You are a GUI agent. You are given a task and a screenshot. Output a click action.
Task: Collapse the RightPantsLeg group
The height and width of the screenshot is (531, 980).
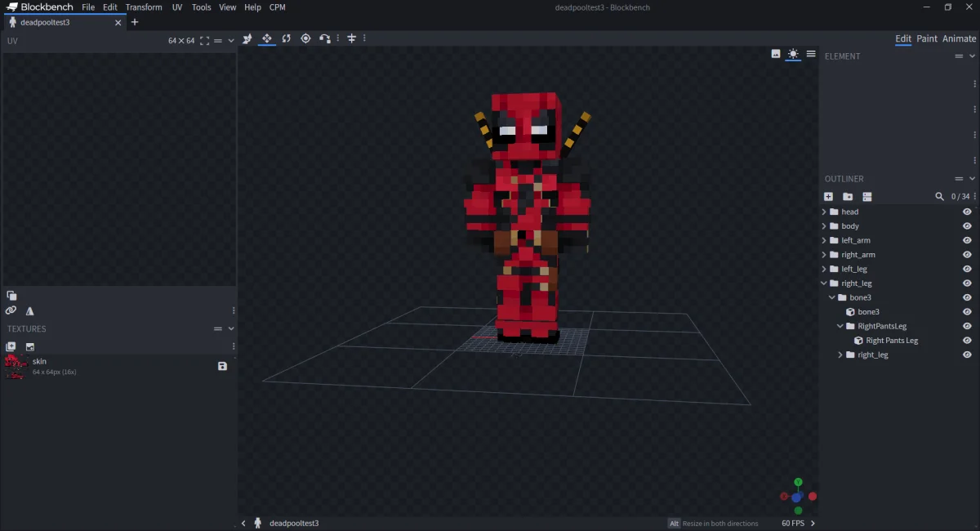[x=840, y=326]
